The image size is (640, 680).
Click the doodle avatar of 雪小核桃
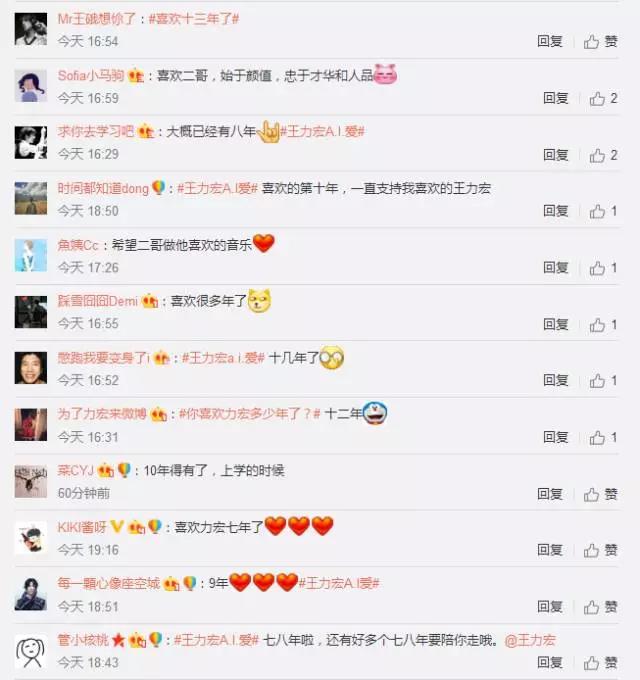point(31,651)
